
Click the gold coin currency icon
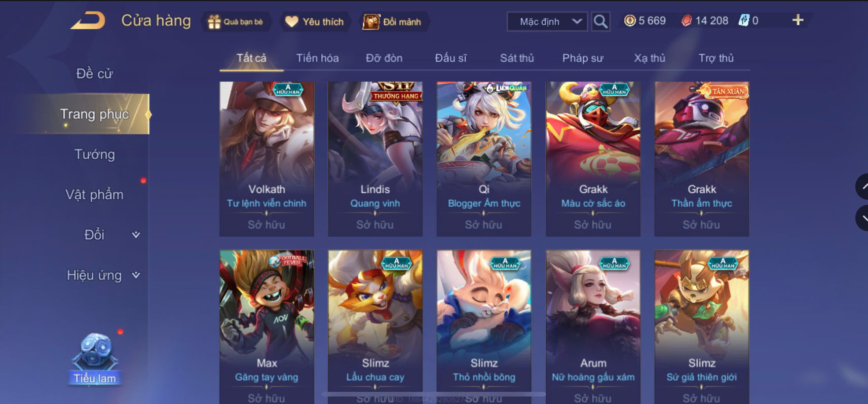click(x=630, y=21)
